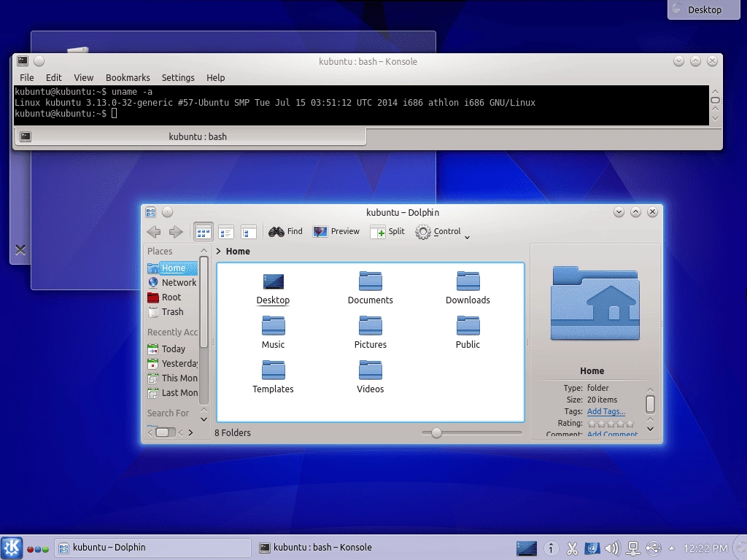Open device notifier USB tray icon
This screenshot has width=747, height=560.
654,548
